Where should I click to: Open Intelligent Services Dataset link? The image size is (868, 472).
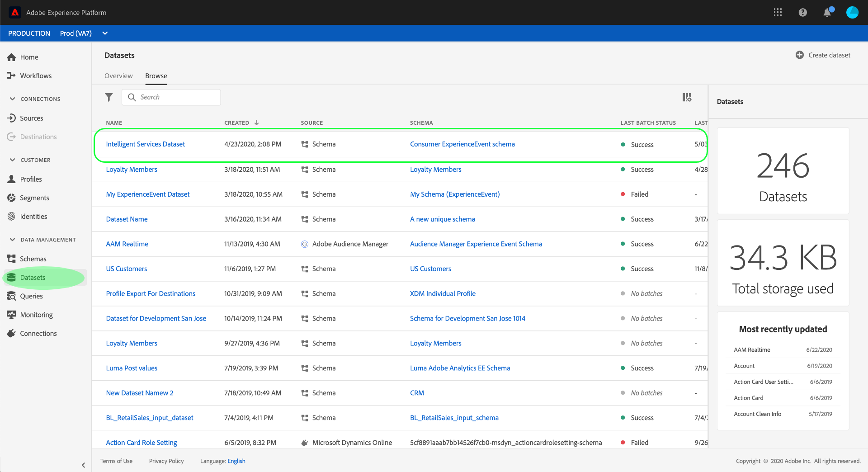coord(146,144)
